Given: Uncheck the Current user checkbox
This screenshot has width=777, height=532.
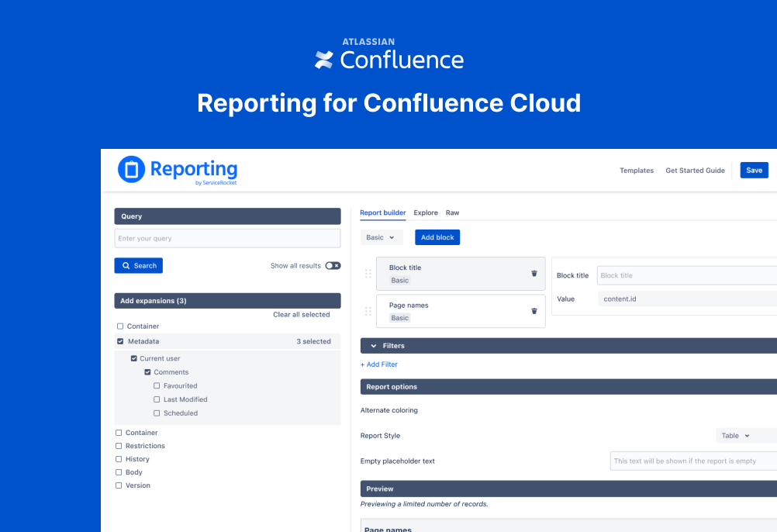Looking at the screenshot, I should click(134, 358).
